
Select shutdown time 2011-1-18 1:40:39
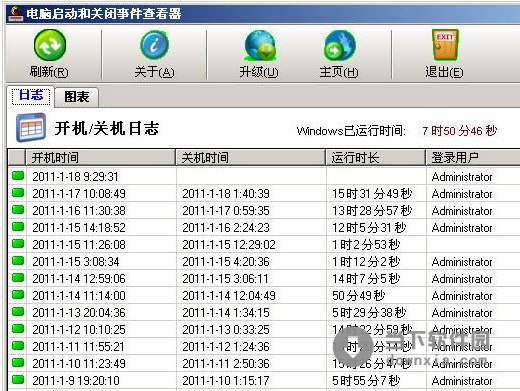tap(226, 194)
